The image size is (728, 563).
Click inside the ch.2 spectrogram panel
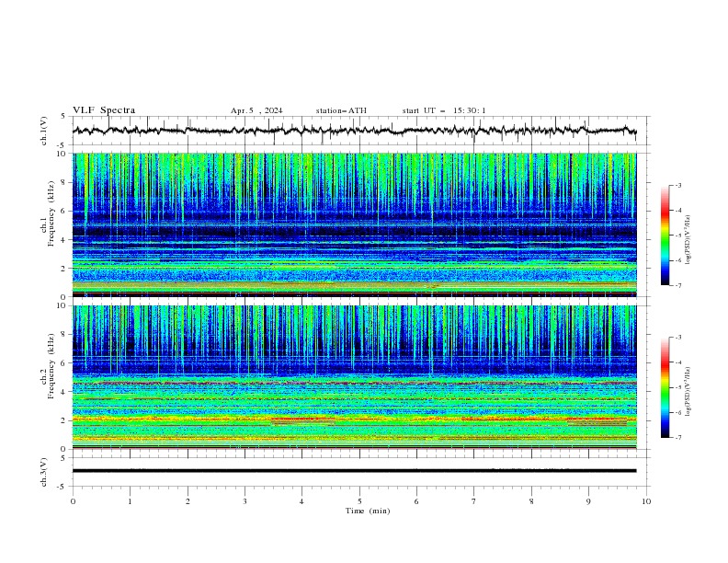[354, 377]
